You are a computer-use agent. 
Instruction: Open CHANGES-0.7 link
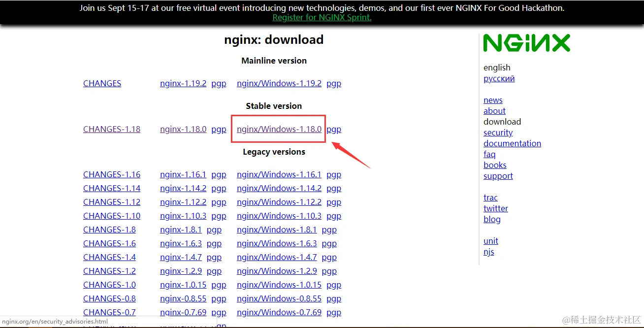[x=109, y=312]
